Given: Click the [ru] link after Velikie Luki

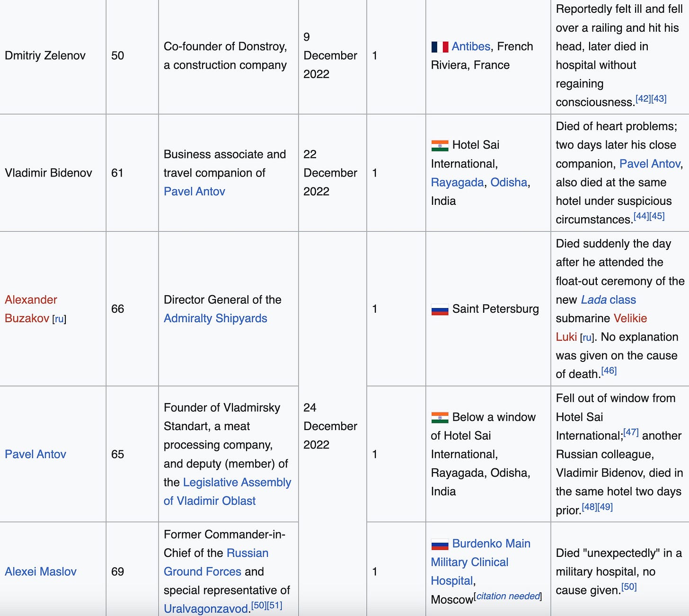Looking at the screenshot, I should [x=587, y=338].
